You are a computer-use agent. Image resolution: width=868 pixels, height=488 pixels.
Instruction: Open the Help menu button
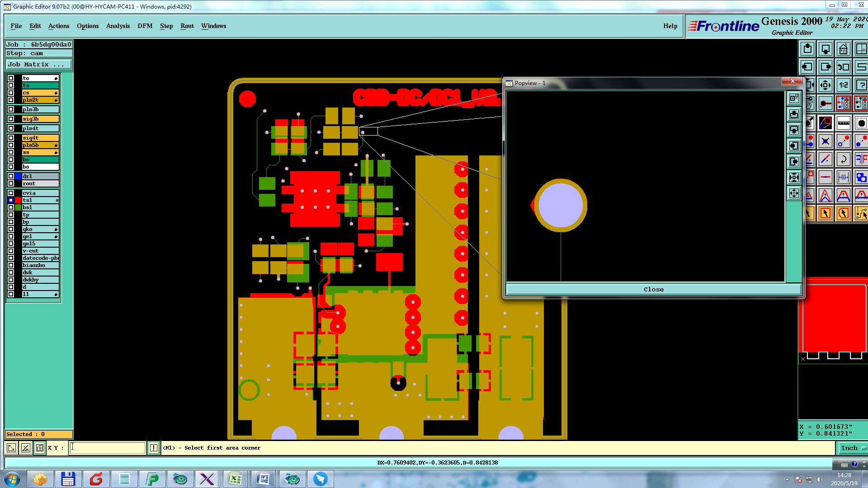pos(670,26)
